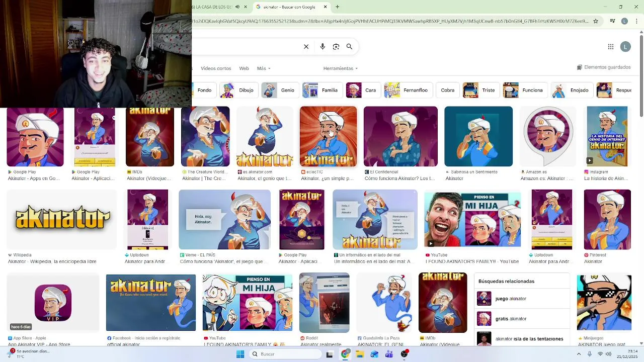This screenshot has height=362, width=644.
Task: Open Task View on the taskbar
Action: pos(330,354)
